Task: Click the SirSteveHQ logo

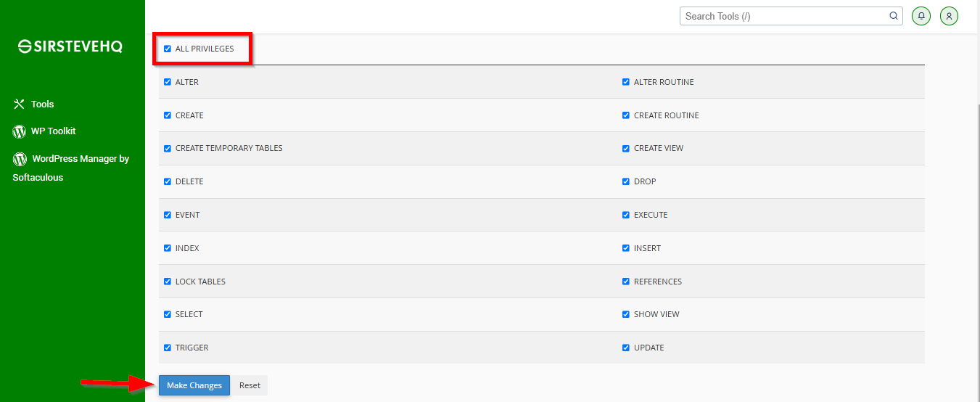Action: tap(70, 46)
